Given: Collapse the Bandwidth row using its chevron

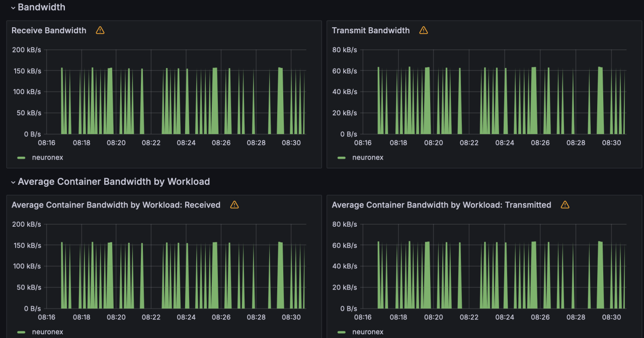Looking at the screenshot, I should click(13, 8).
